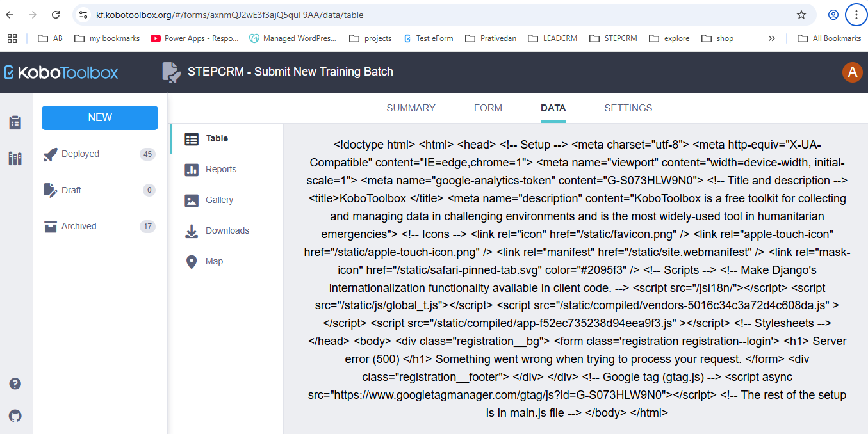
Task: Click the orange account avatar A
Action: (852, 72)
